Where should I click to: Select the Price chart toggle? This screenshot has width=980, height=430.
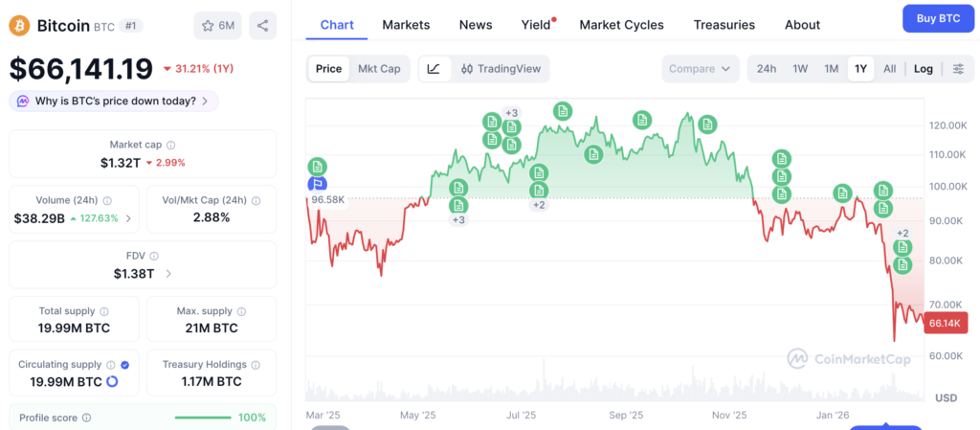[328, 69]
